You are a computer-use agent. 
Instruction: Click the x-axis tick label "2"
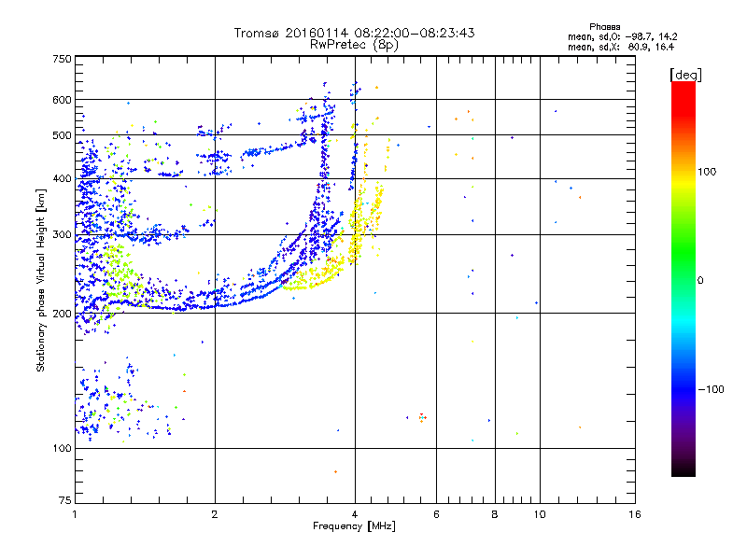[215, 514]
